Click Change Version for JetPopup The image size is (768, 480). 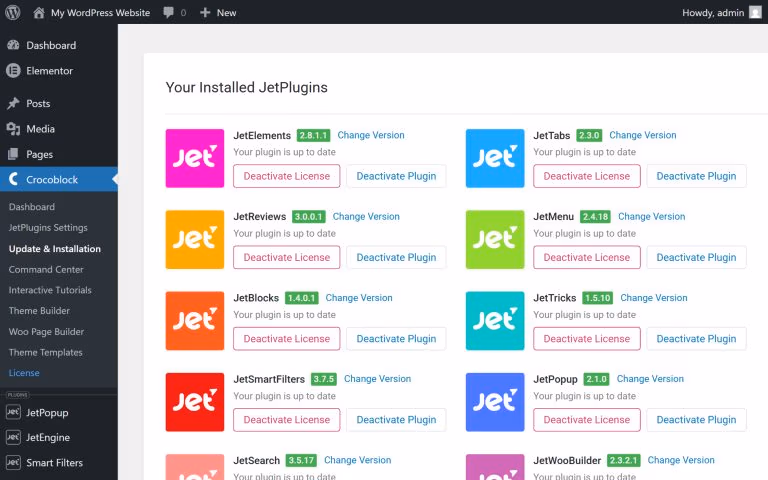[x=650, y=379]
